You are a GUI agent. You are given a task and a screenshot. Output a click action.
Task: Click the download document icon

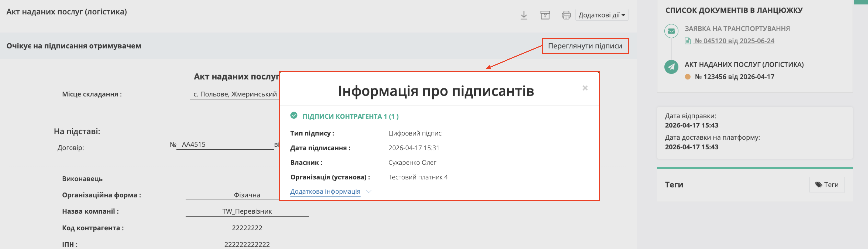tap(524, 15)
